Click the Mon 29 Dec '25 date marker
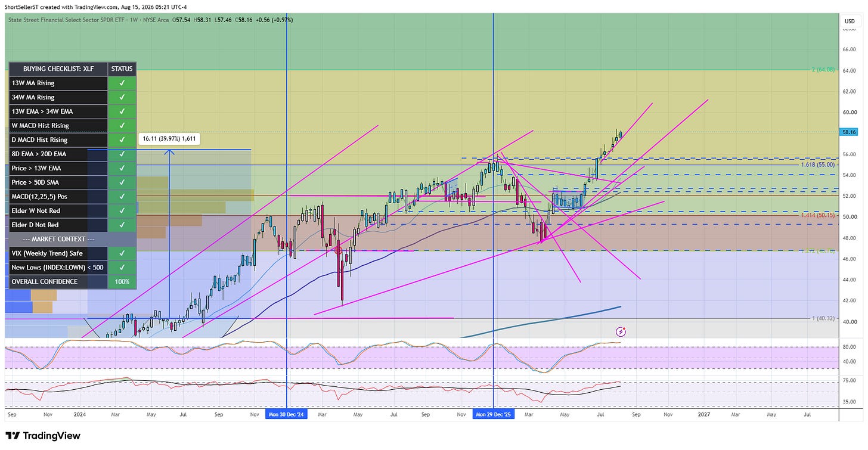The image size is (868, 450). [493, 414]
